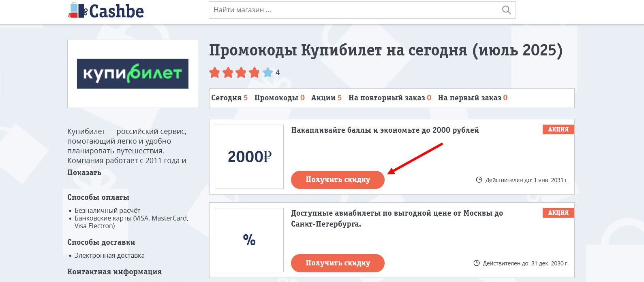The image size is (644, 282).
Task: Click clock icon beside 31 дек. 2030 date
Action: tap(477, 263)
